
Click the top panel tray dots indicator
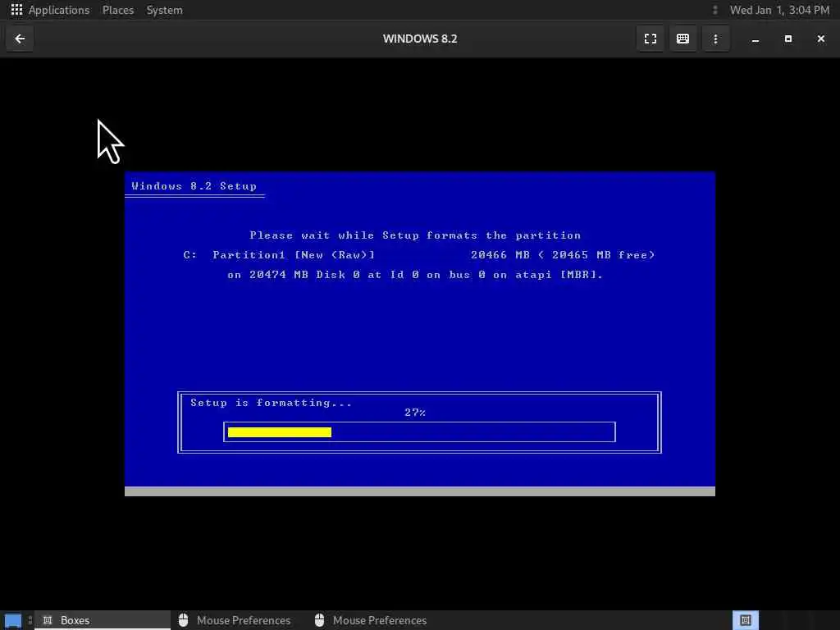point(714,10)
